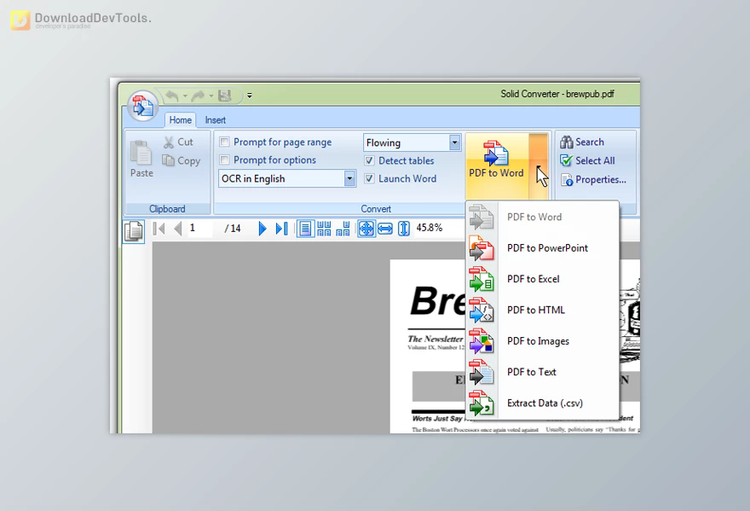This screenshot has height=511, width=750.
Task: Click Select All in the ribbon
Action: point(588,161)
